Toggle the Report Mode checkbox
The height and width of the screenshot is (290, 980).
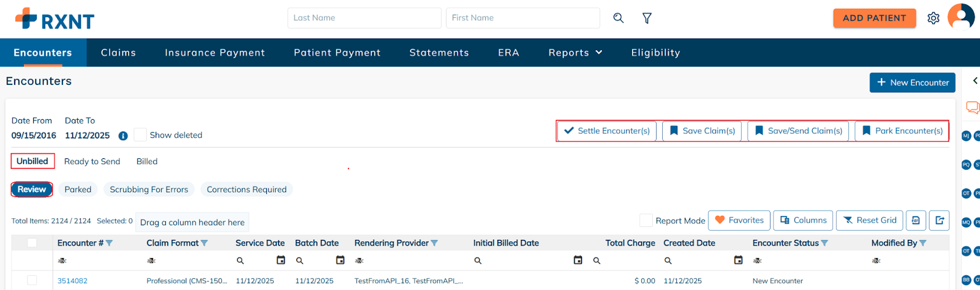click(x=646, y=220)
